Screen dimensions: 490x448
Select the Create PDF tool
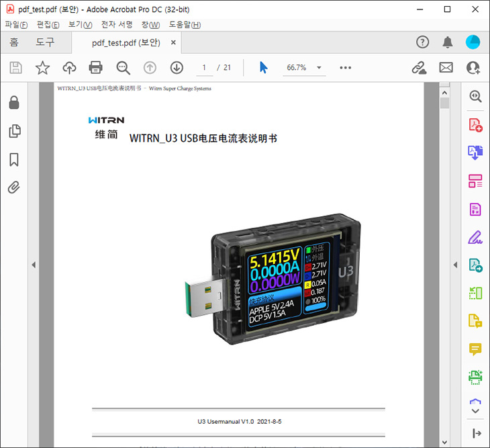click(475, 125)
